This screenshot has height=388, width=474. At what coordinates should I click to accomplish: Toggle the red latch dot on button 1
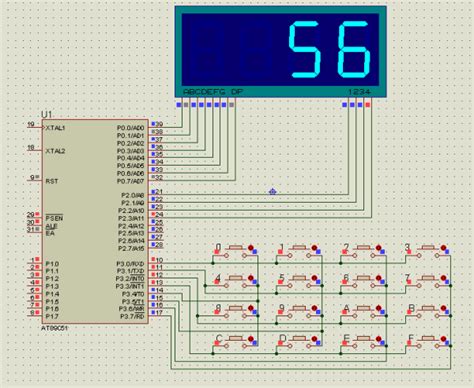point(314,248)
